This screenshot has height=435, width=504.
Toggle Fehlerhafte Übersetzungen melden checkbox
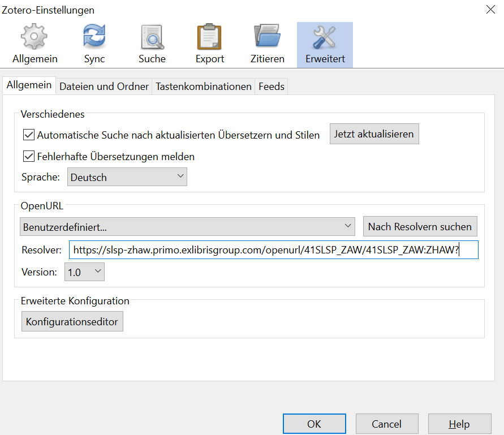(29, 156)
